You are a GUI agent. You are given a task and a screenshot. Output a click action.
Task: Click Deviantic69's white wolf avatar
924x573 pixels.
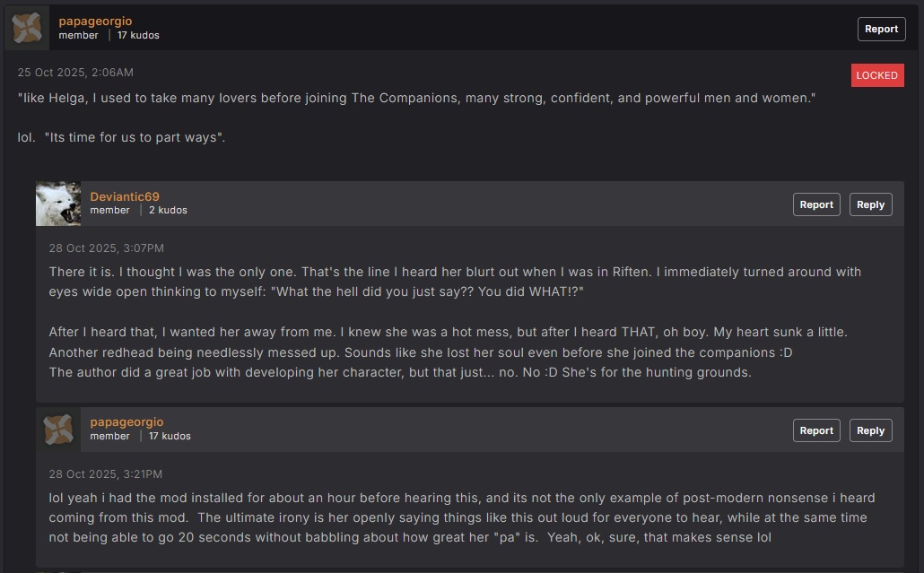58,204
